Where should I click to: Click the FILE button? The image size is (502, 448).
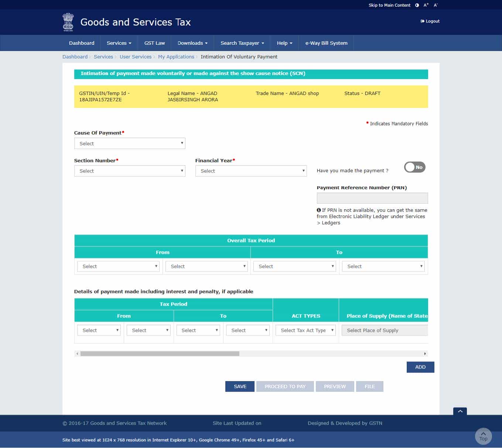[x=370, y=386]
